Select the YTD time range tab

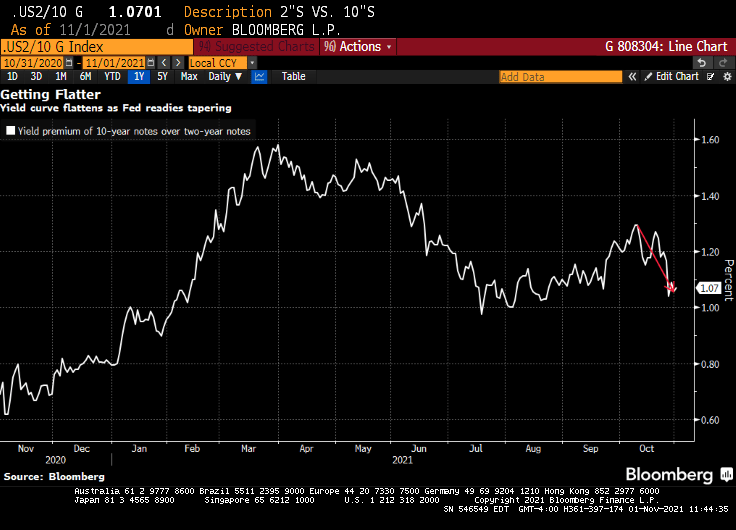point(113,76)
